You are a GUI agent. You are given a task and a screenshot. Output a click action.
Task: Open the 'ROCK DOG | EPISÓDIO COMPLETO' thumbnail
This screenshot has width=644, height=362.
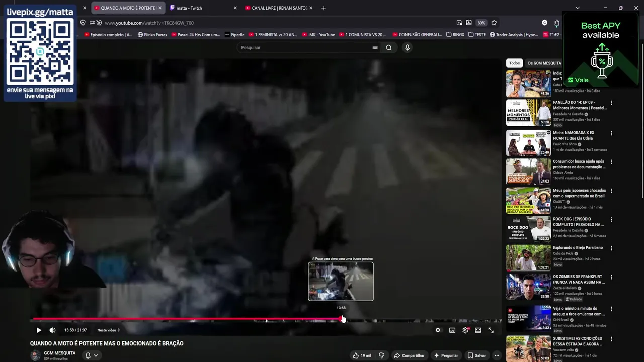528,229
